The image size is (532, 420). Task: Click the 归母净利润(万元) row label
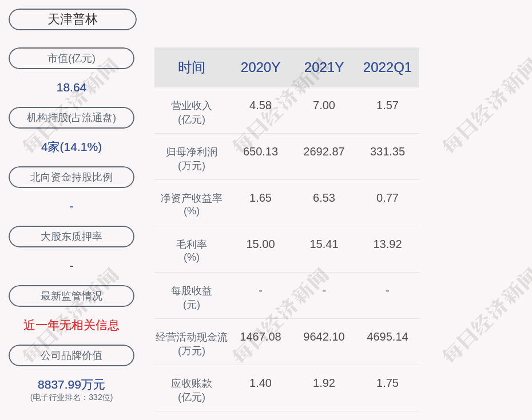click(x=192, y=159)
